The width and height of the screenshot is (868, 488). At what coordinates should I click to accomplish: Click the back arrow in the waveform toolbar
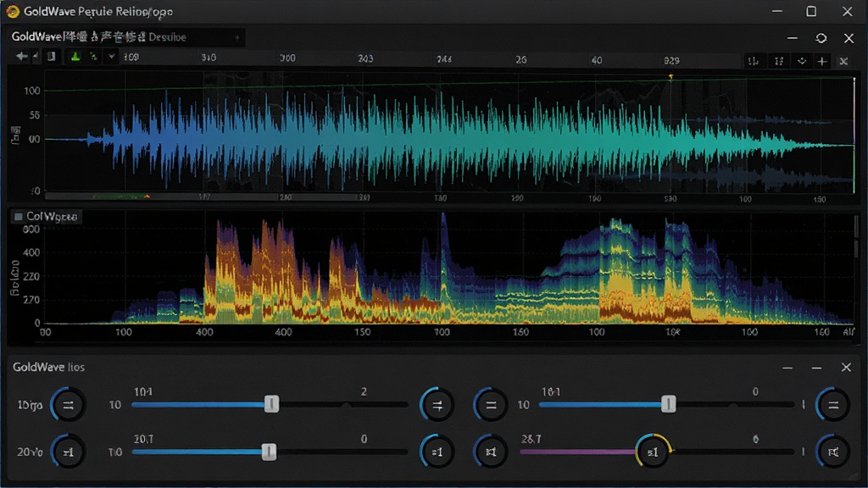pyautogui.click(x=21, y=56)
